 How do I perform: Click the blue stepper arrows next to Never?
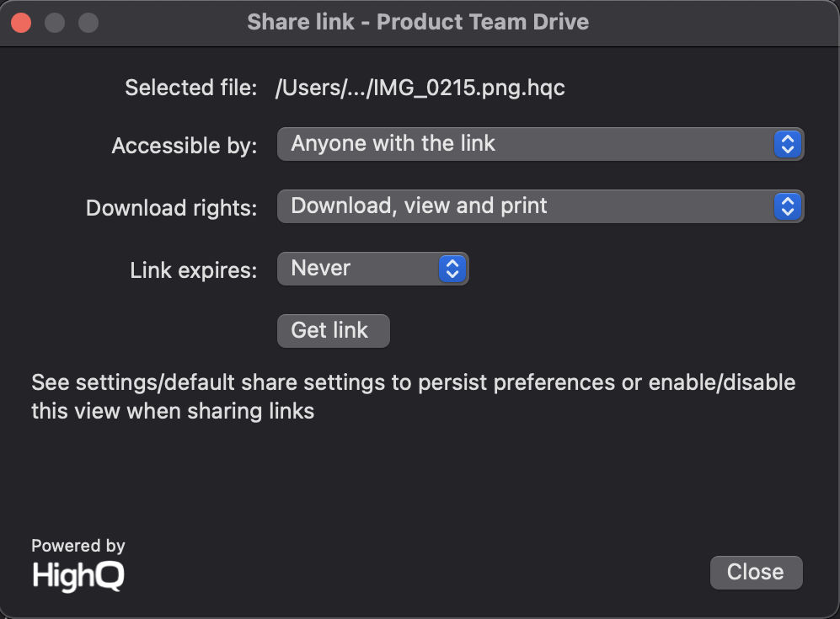[452, 269]
